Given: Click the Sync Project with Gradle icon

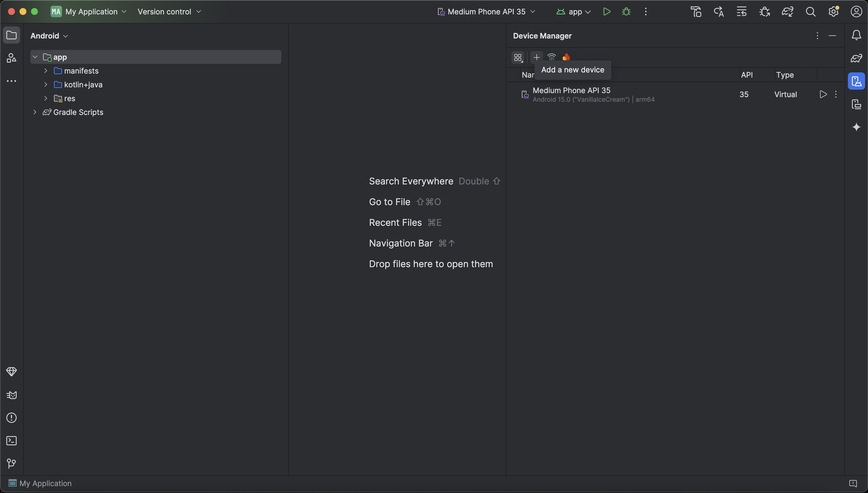Looking at the screenshot, I should pyautogui.click(x=787, y=12).
